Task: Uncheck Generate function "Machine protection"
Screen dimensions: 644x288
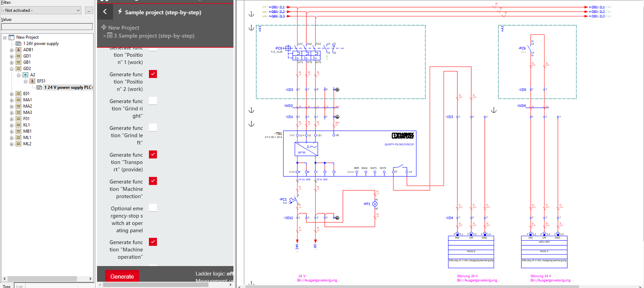Action: click(153, 181)
